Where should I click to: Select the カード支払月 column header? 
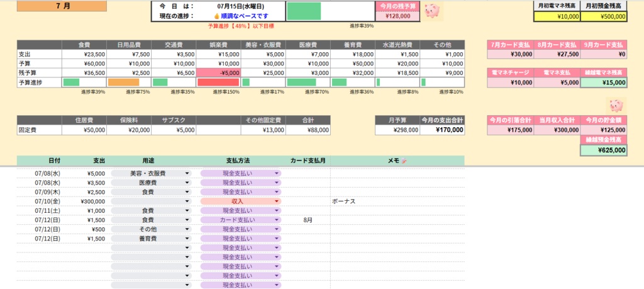(x=308, y=161)
